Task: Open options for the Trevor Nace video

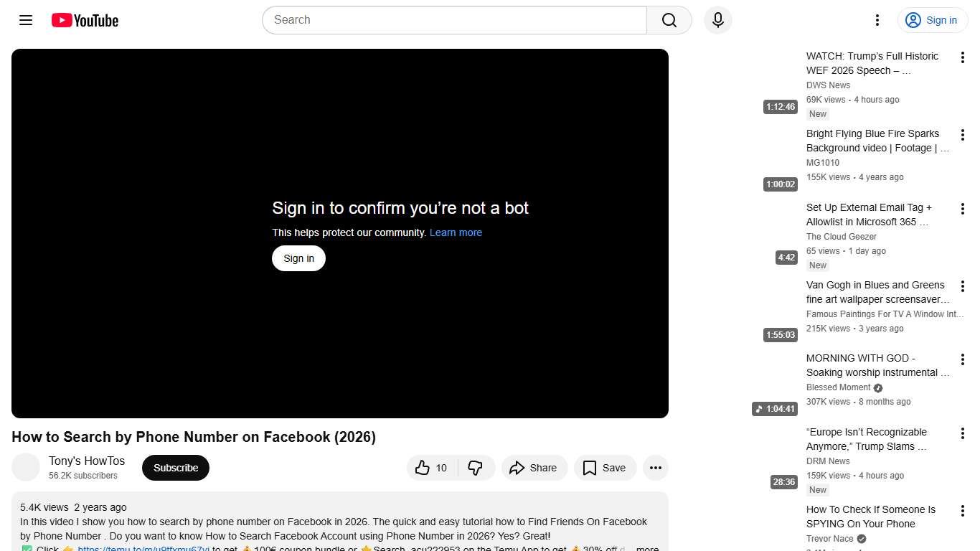Action: tap(962, 510)
